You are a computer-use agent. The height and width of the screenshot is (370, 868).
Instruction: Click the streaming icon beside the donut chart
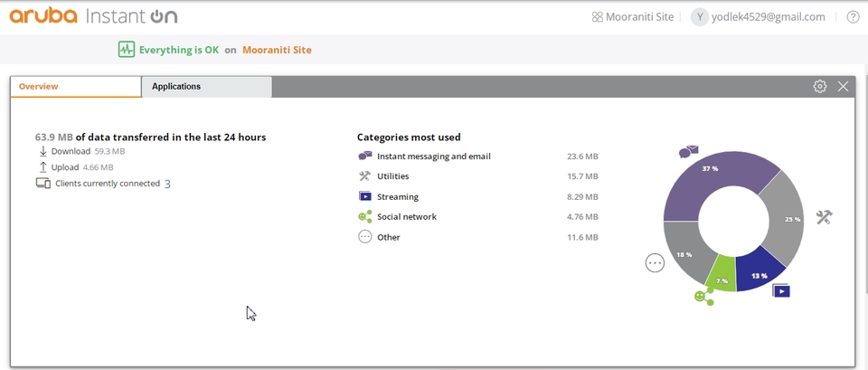point(781,290)
